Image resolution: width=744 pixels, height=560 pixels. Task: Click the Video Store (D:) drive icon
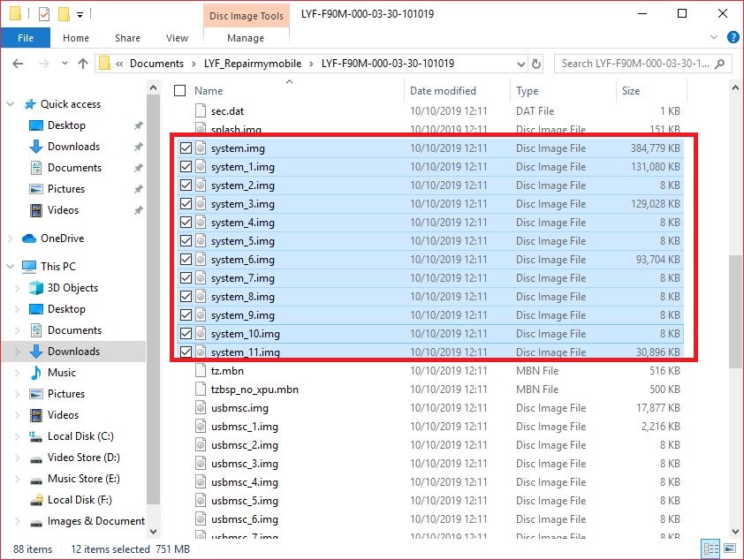click(36, 459)
